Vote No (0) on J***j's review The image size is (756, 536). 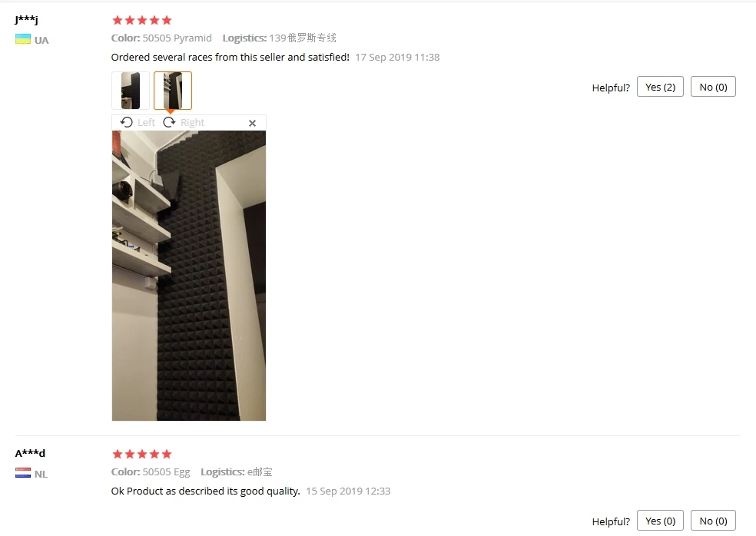pos(713,87)
